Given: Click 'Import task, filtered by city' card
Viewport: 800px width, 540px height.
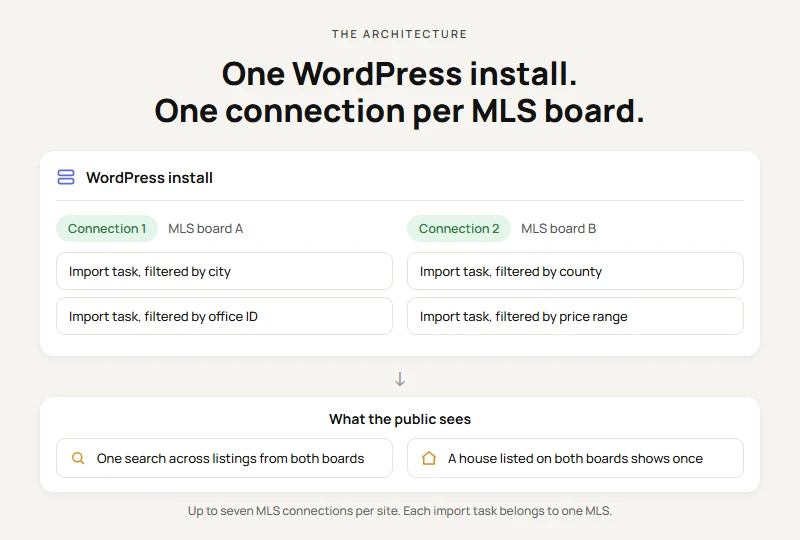Looking at the screenshot, I should (x=224, y=271).
